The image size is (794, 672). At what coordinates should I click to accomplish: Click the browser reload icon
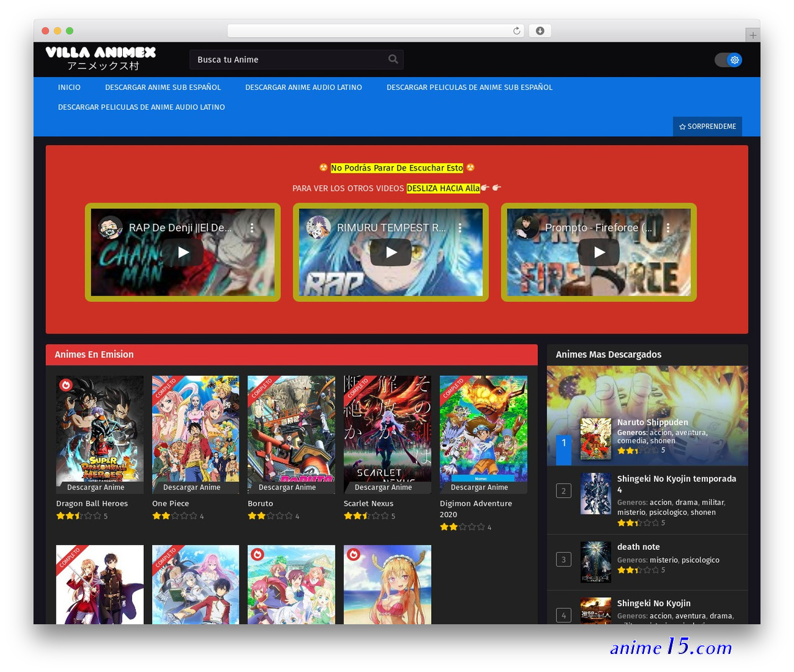coord(517,31)
